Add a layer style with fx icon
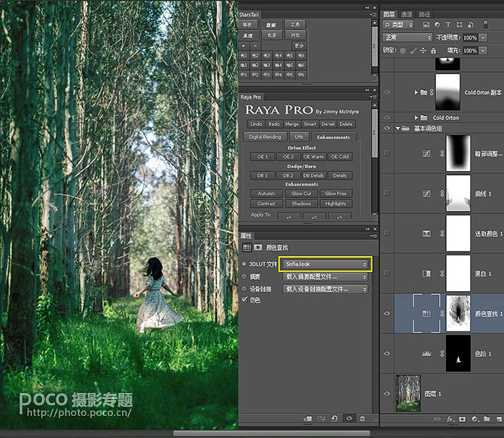Screen dimensions: 504x438 coord(450,419)
